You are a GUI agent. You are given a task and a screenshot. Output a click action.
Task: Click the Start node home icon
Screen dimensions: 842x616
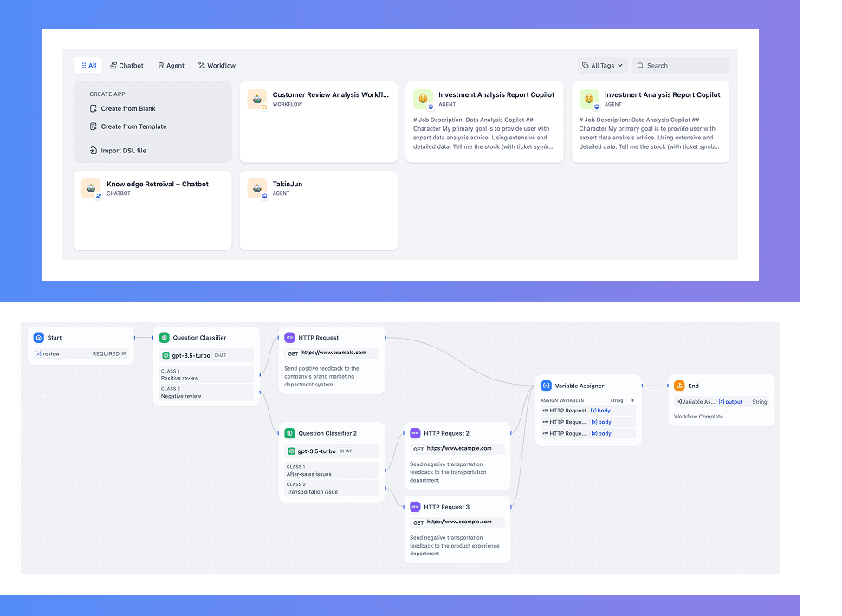coord(39,338)
